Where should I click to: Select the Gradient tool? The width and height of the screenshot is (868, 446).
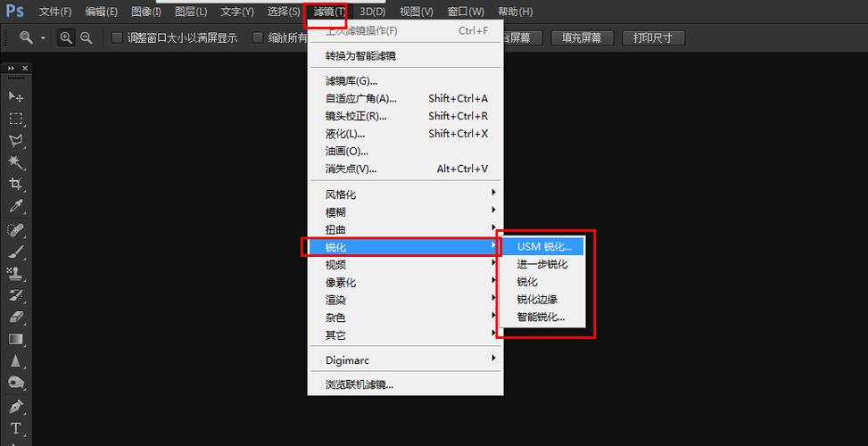[x=15, y=339]
